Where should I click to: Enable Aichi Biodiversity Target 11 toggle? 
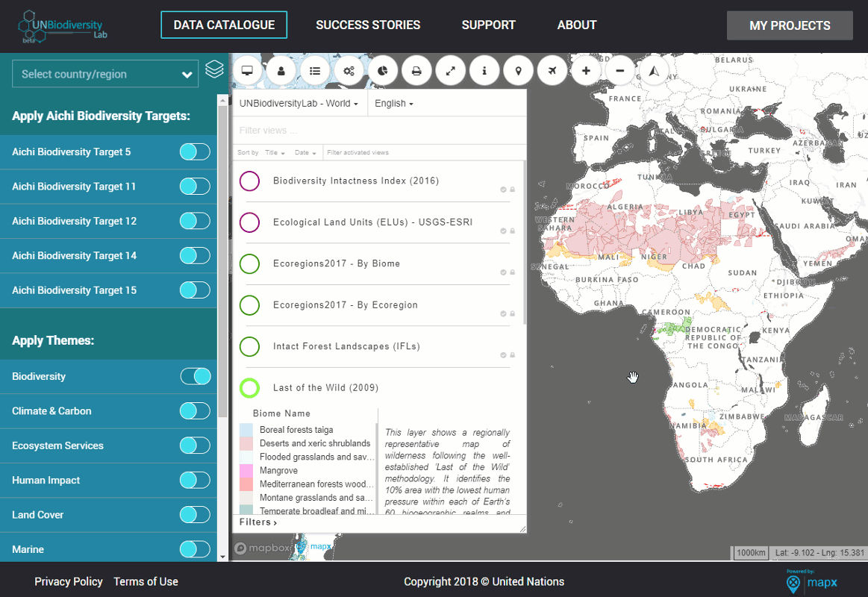coord(195,187)
